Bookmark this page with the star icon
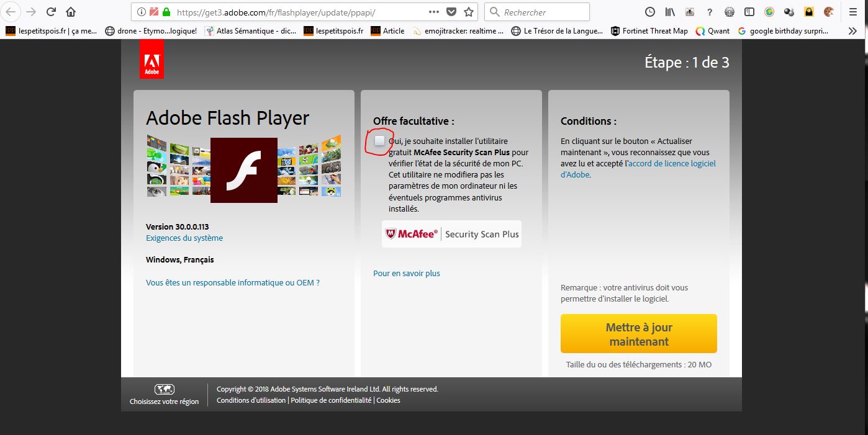Image resolution: width=868 pixels, height=435 pixels. (x=469, y=12)
